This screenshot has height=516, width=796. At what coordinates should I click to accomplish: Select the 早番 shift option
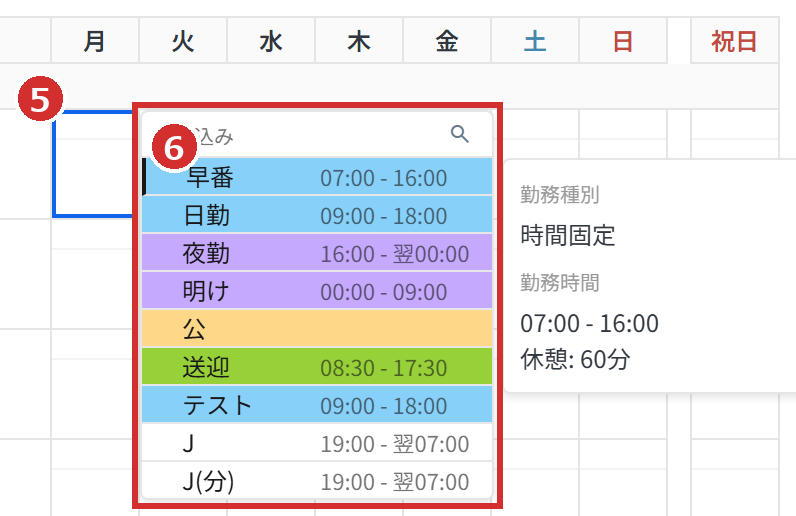pyautogui.click(x=317, y=177)
